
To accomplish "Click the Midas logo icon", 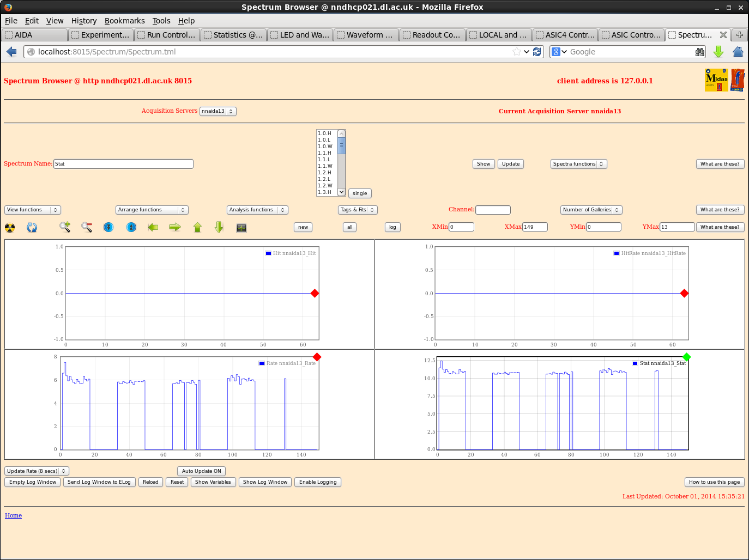I will (x=716, y=80).
